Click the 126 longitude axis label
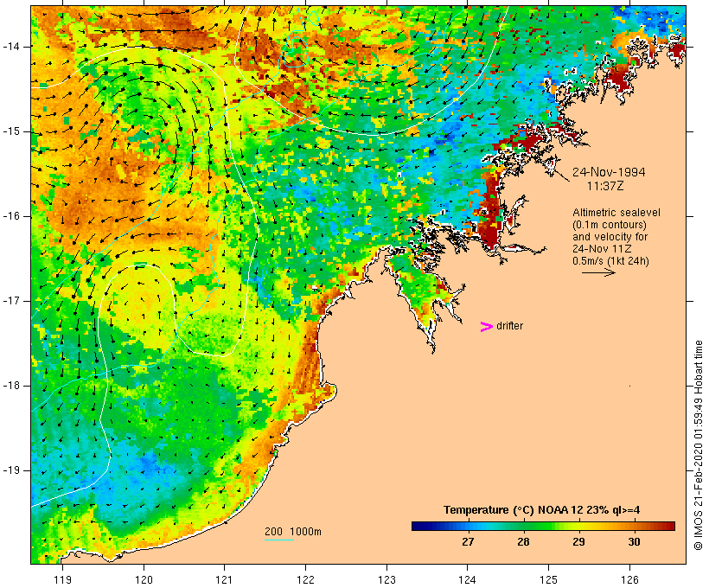709x588 pixels. point(629,579)
